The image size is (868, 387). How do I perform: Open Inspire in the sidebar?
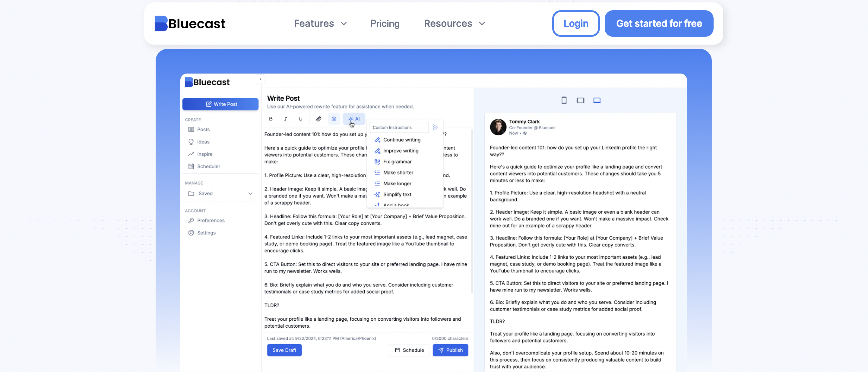[x=204, y=154]
